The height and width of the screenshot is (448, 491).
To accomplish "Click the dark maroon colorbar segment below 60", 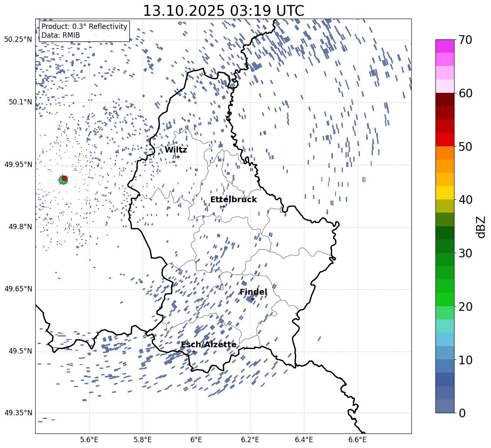I will pyautogui.click(x=445, y=99).
